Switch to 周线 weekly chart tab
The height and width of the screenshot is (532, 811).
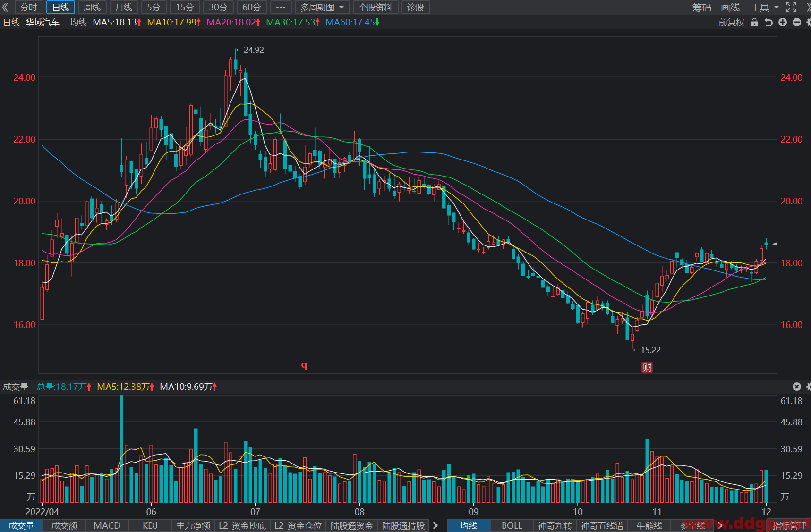point(92,7)
